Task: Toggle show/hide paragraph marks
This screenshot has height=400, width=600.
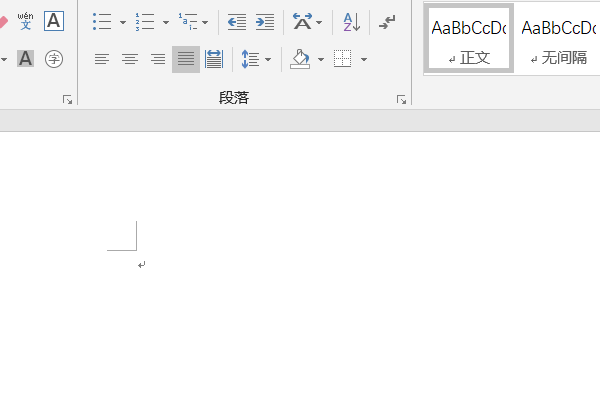Action: 387,22
